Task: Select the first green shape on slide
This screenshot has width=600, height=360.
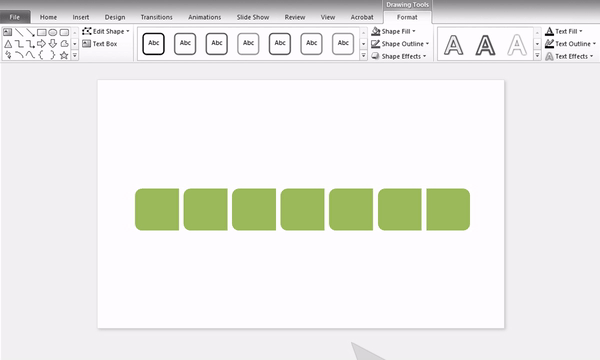Action: pos(157,209)
